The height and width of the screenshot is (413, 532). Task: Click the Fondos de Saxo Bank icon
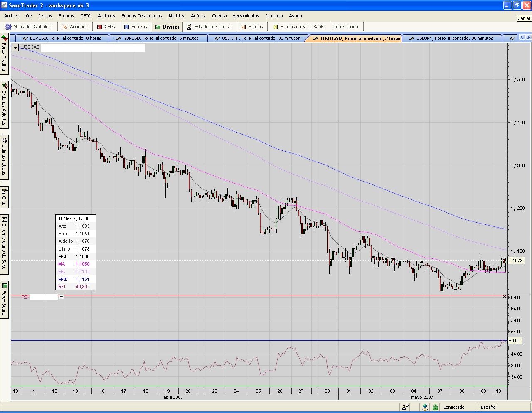coord(275,27)
